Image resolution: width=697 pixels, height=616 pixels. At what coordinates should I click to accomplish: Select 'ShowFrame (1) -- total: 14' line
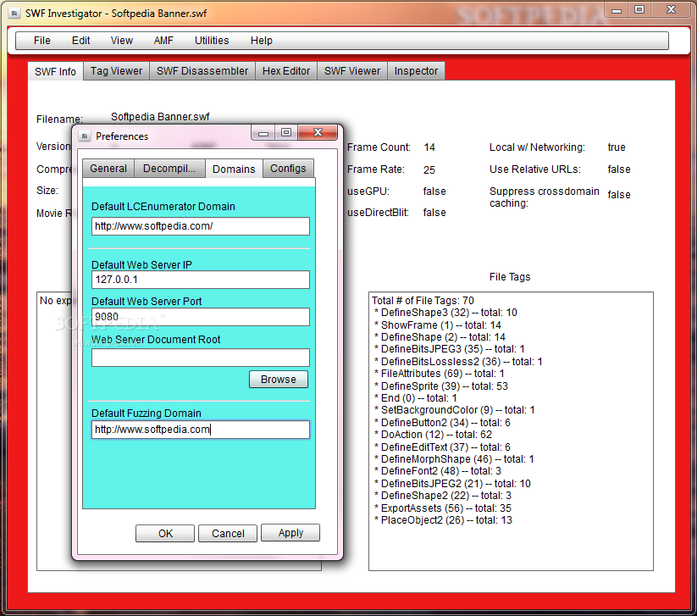click(x=438, y=325)
